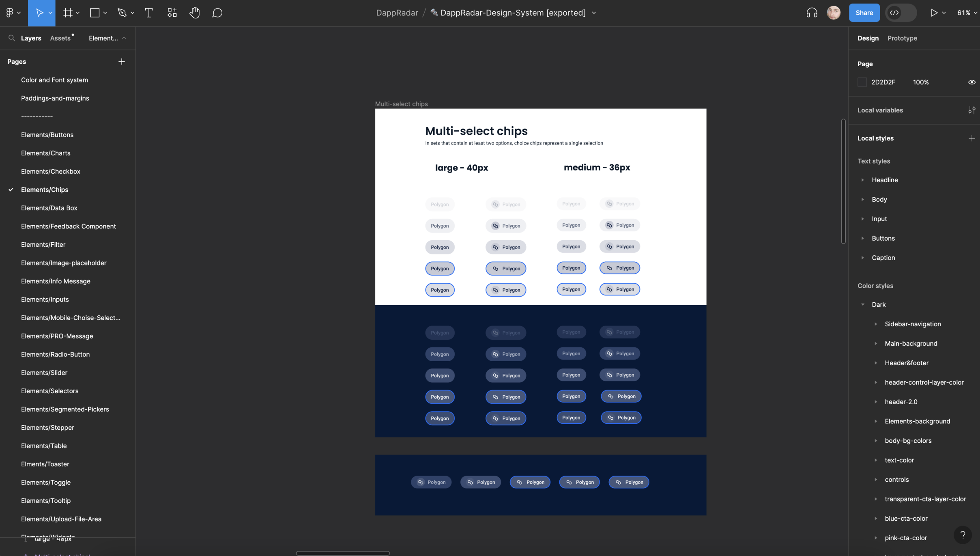Add a new local style
980x556 pixels.
(x=971, y=138)
